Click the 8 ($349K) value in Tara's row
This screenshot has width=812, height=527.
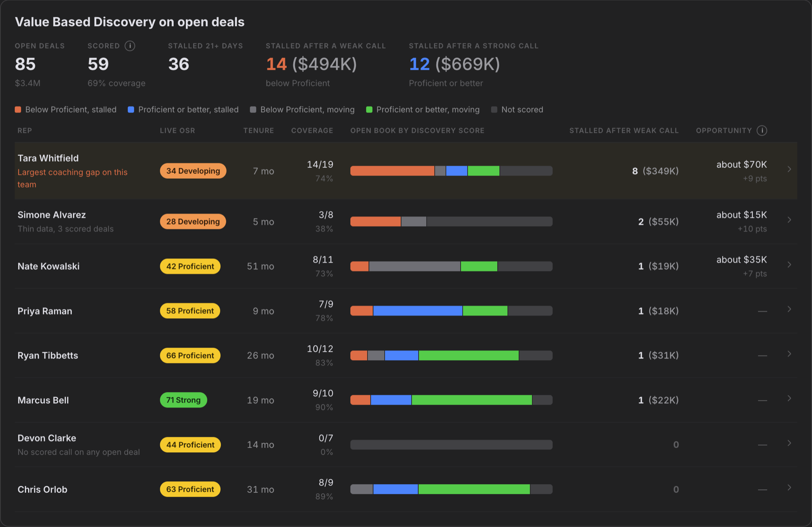[655, 171]
